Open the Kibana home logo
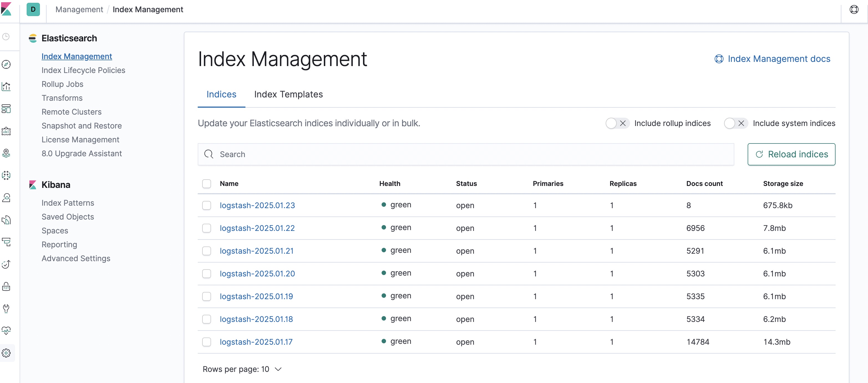The height and width of the screenshot is (383, 868). (6, 9)
